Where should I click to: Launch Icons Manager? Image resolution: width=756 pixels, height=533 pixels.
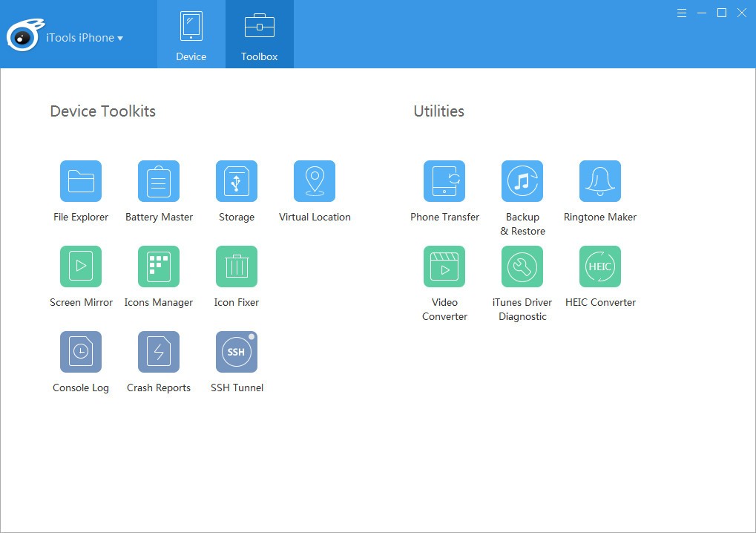158,266
